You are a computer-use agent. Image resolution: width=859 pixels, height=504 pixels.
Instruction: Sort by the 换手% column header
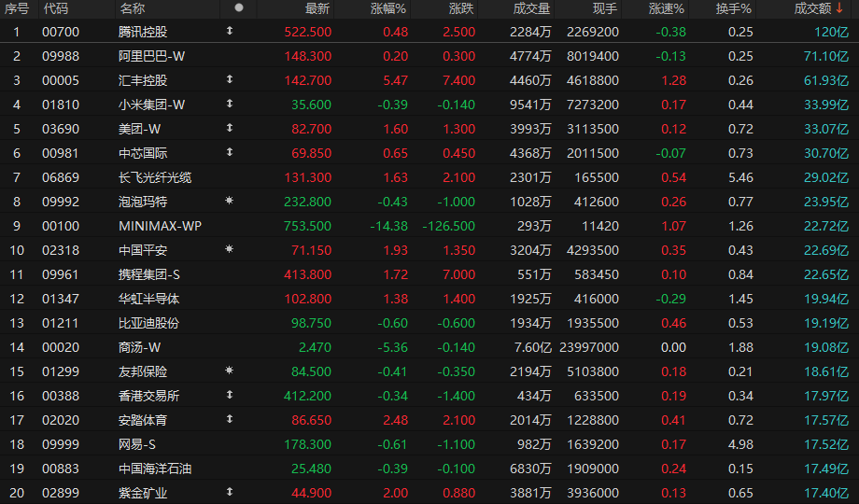[x=734, y=8]
